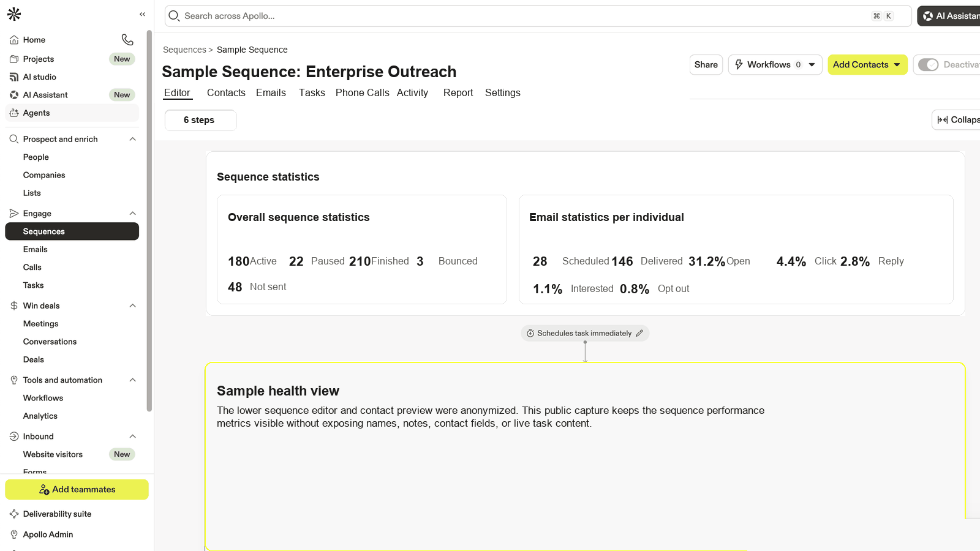980x551 pixels.
Task: Open the Add Contacts dropdown arrow
Action: pos(897,65)
